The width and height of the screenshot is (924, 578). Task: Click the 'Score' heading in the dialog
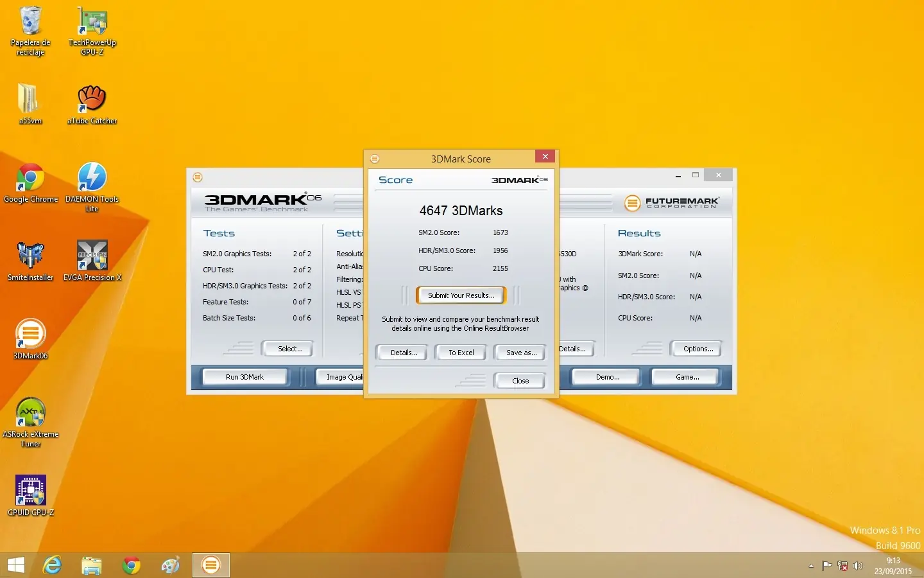coord(396,180)
